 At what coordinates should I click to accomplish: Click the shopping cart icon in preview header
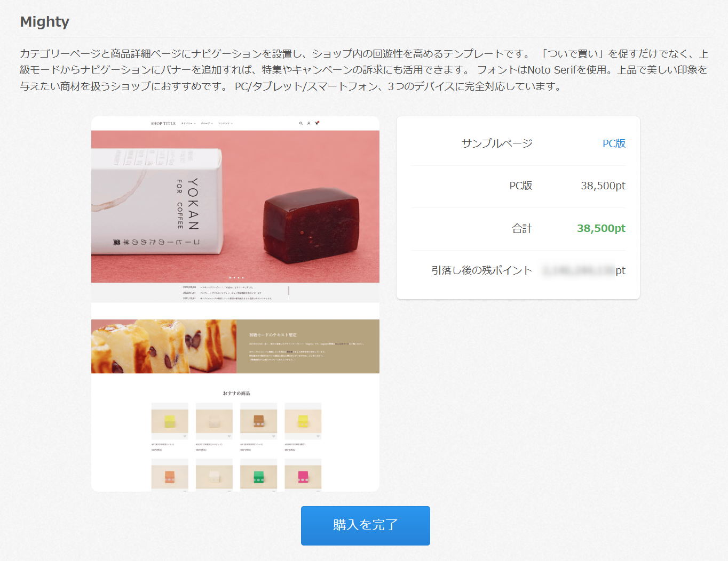tap(317, 123)
